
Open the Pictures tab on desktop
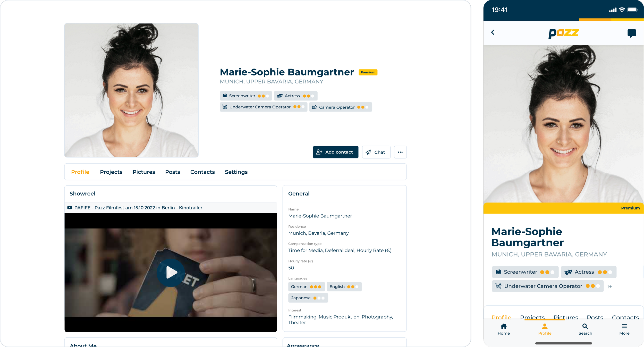click(x=143, y=172)
